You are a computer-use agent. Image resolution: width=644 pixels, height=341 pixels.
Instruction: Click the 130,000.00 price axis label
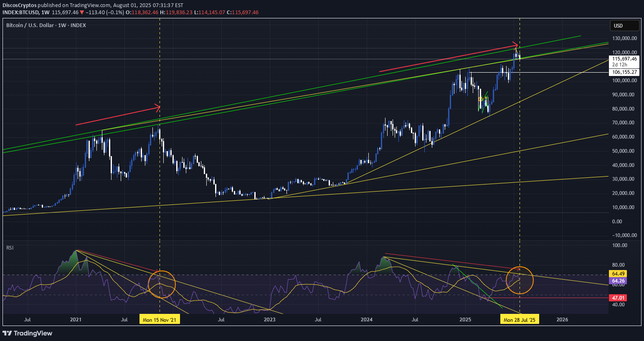(x=625, y=38)
